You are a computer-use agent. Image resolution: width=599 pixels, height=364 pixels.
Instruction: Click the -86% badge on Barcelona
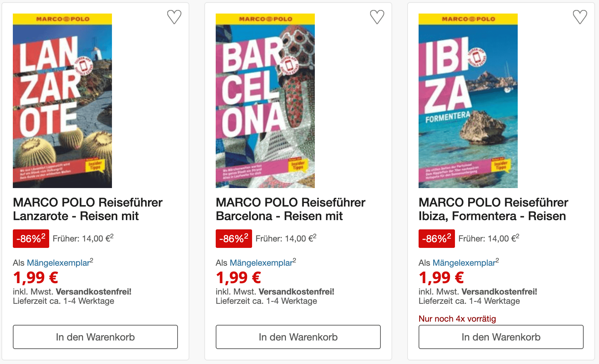coord(234,239)
